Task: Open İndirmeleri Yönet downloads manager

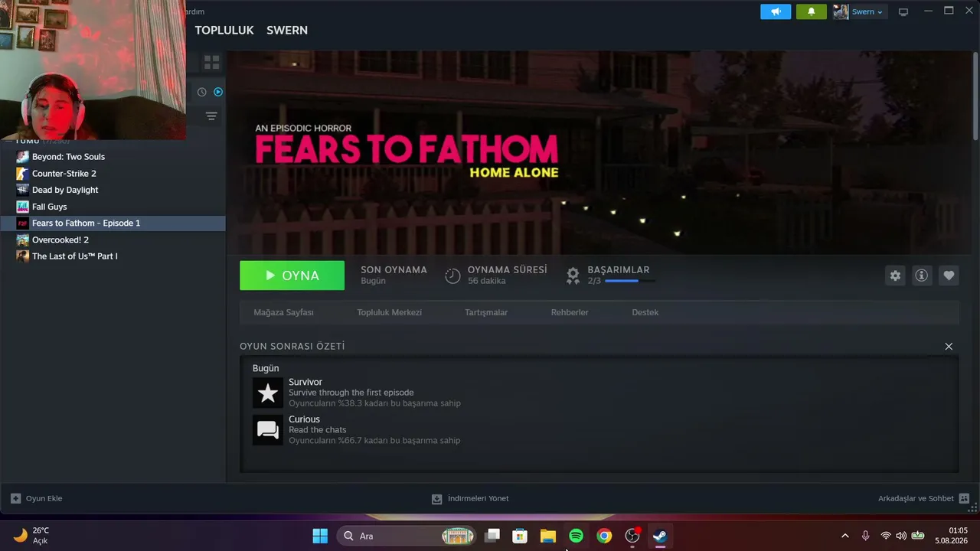Action: (x=470, y=499)
